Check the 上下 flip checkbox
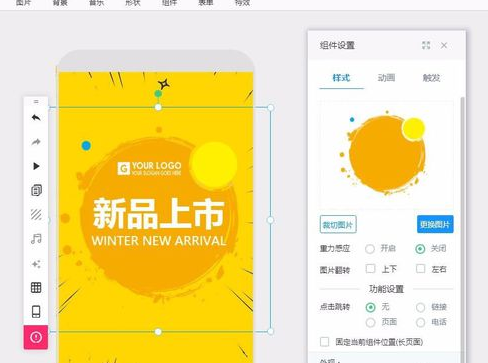This screenshot has width=488, height=363. point(371,269)
